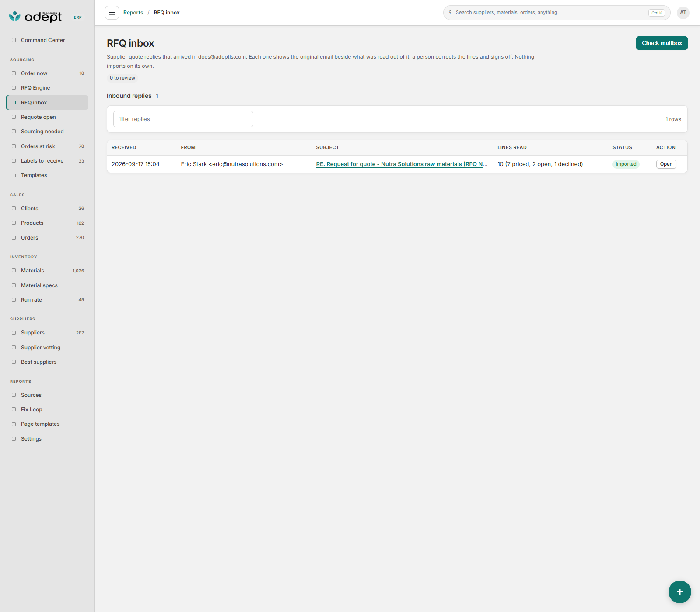Open Sources report
The width and height of the screenshot is (700, 612).
[x=47, y=395]
